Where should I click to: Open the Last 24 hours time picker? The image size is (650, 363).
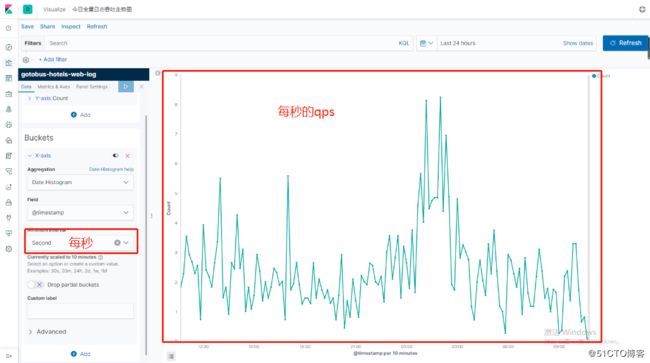point(458,43)
